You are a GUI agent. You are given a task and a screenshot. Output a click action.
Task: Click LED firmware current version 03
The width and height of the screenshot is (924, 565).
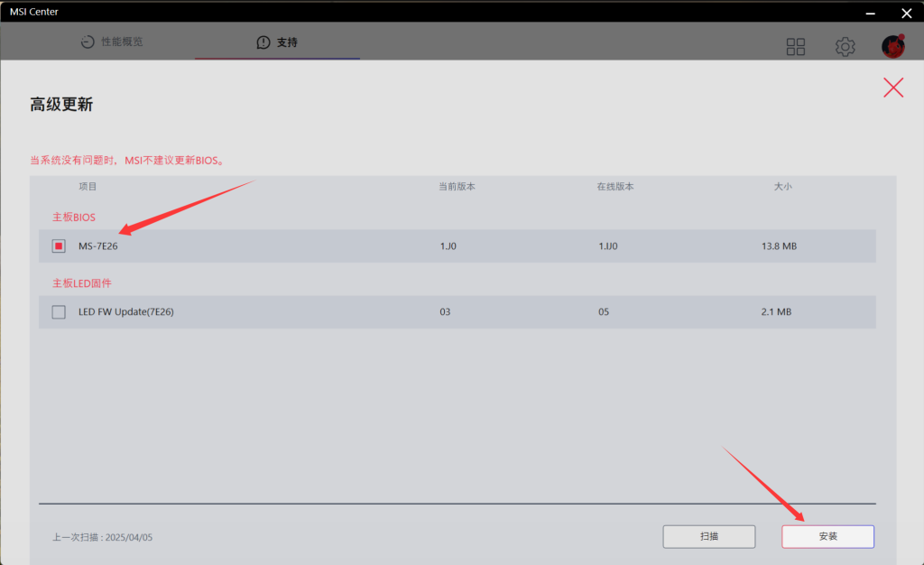coord(445,311)
